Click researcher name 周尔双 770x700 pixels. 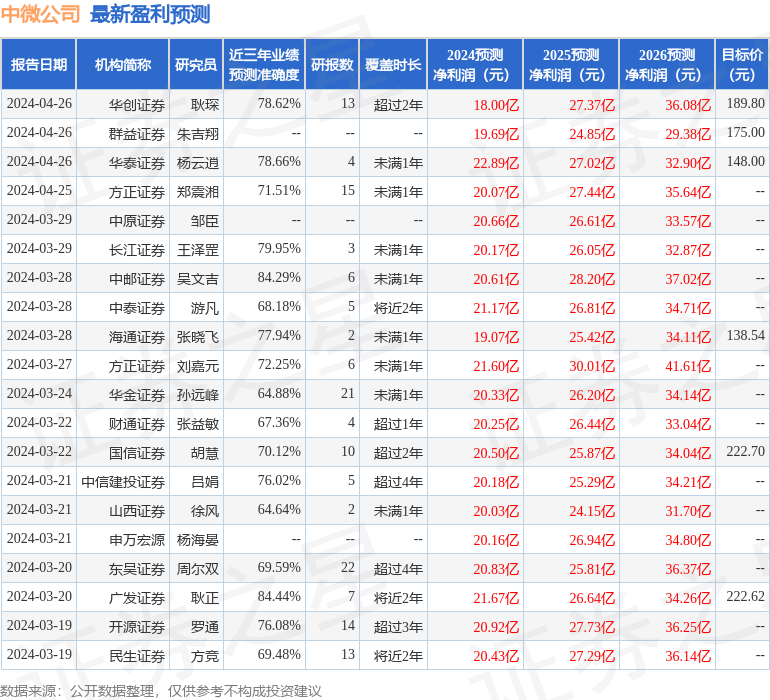(x=197, y=568)
